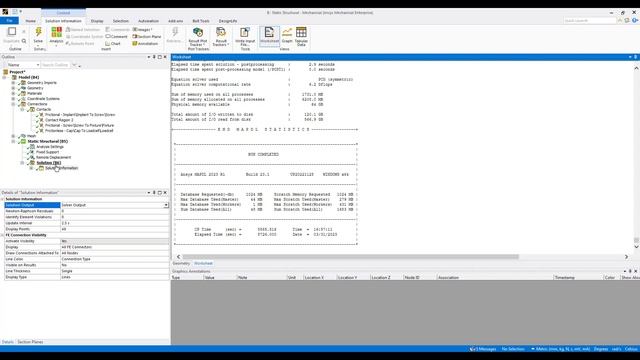Viewport: 640px width, 360px height.
Task: Click the Annotation tool
Action: coord(145,43)
